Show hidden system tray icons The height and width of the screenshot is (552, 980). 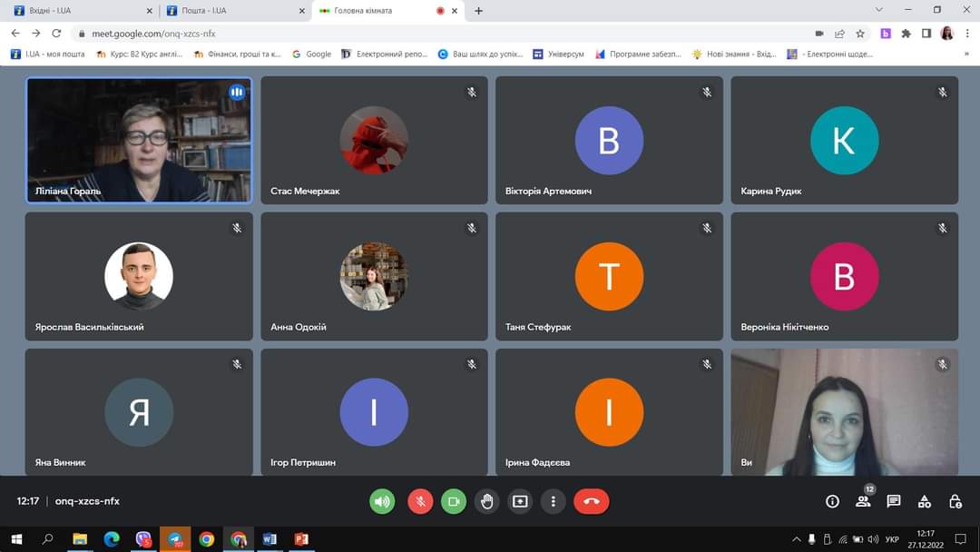796,539
